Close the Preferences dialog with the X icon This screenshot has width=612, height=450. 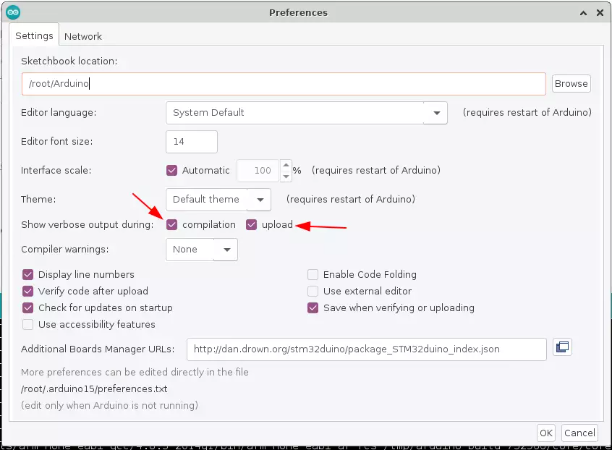pos(600,13)
